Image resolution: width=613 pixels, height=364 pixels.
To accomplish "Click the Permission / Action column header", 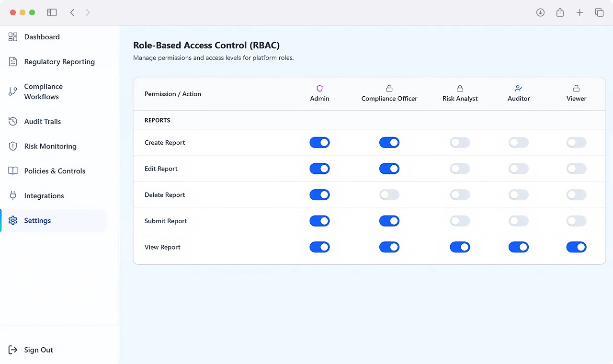I will [x=173, y=94].
